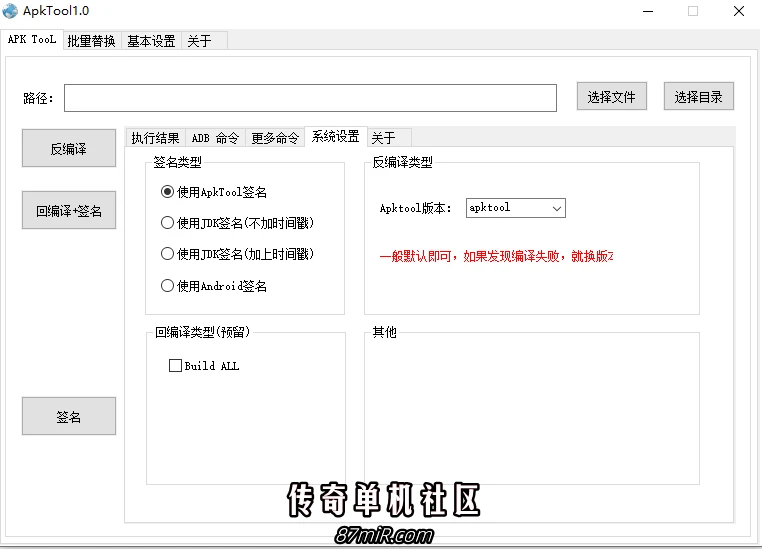Switch to the APK TooL main tab
This screenshot has height=549, width=762.
(x=32, y=40)
